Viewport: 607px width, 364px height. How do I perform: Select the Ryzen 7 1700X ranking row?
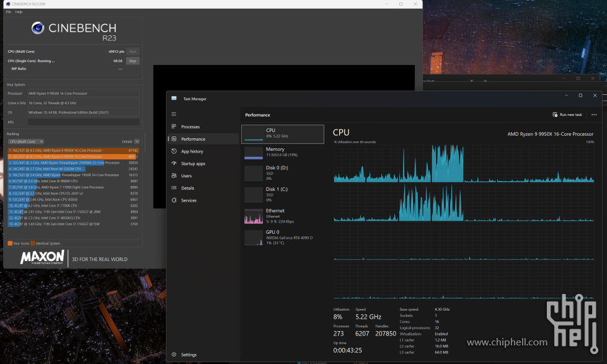[73, 187]
